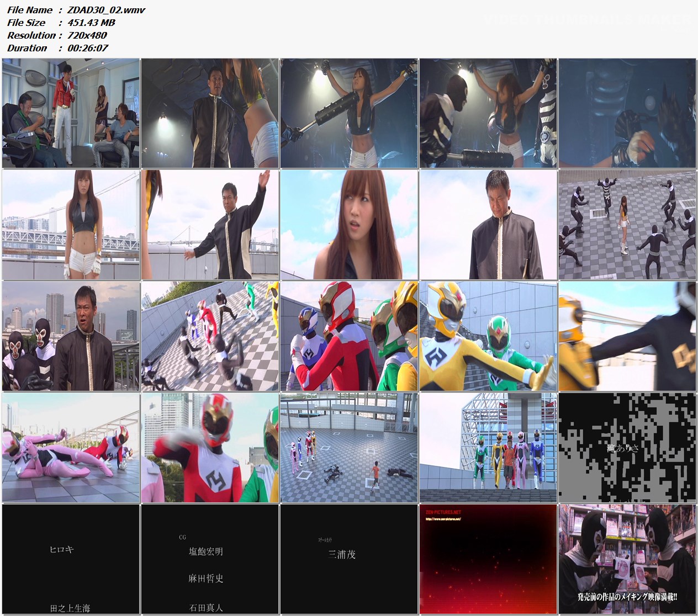Click the file size value 451.43 MB
Screen dimensions: 698x616
pyautogui.click(x=91, y=23)
